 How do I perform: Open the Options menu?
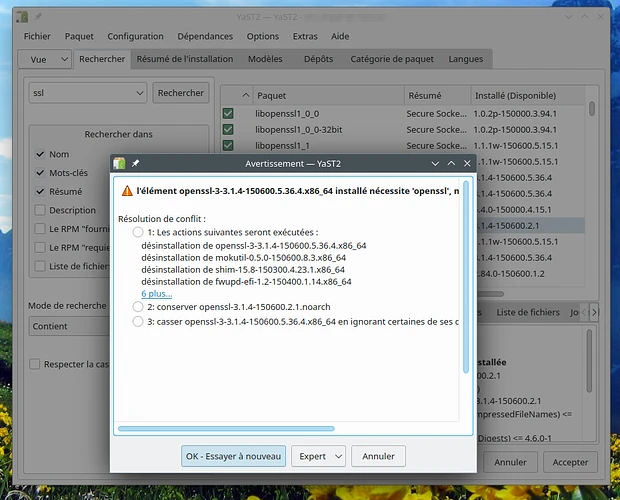pyautogui.click(x=263, y=36)
